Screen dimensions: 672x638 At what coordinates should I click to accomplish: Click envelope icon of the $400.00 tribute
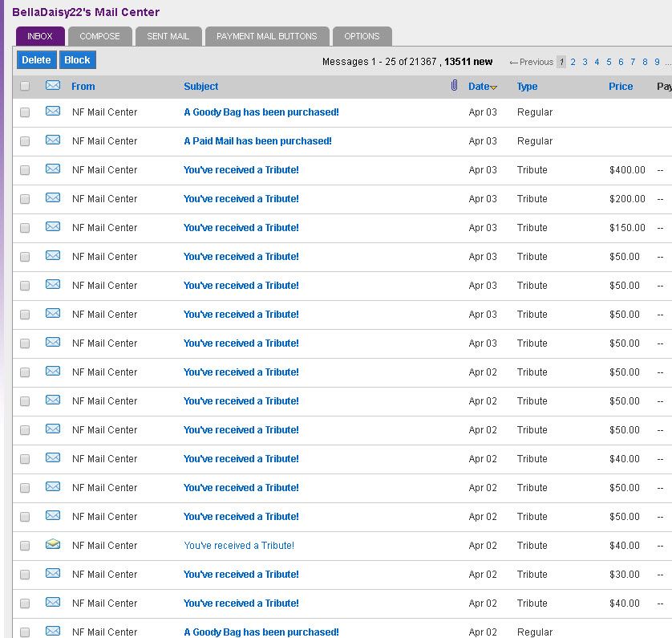[53, 169]
